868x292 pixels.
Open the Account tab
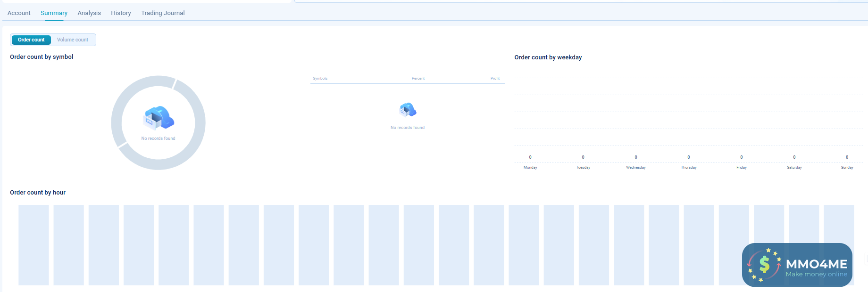click(19, 13)
